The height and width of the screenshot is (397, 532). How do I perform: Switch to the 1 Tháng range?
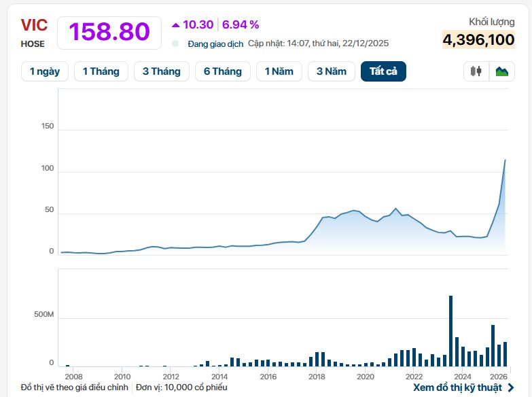coord(101,71)
